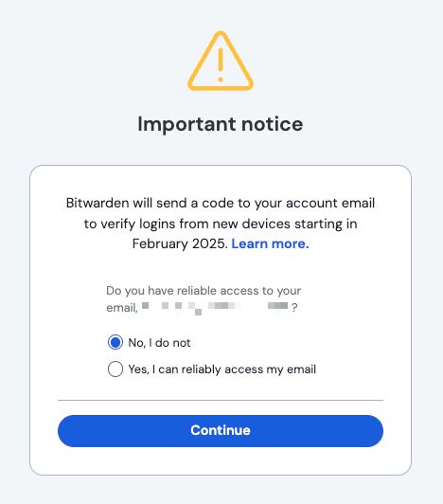Viewport: 443px width, 504px height.
Task: Click the exclamation mark inside the triangle
Action: [221, 64]
